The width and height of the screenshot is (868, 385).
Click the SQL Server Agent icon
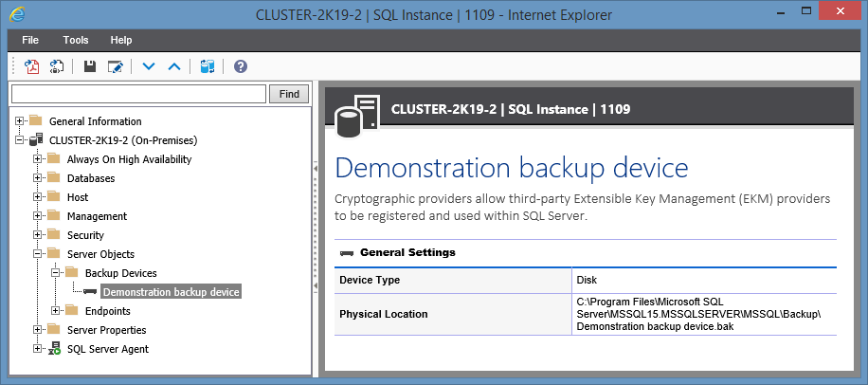pos(54,348)
